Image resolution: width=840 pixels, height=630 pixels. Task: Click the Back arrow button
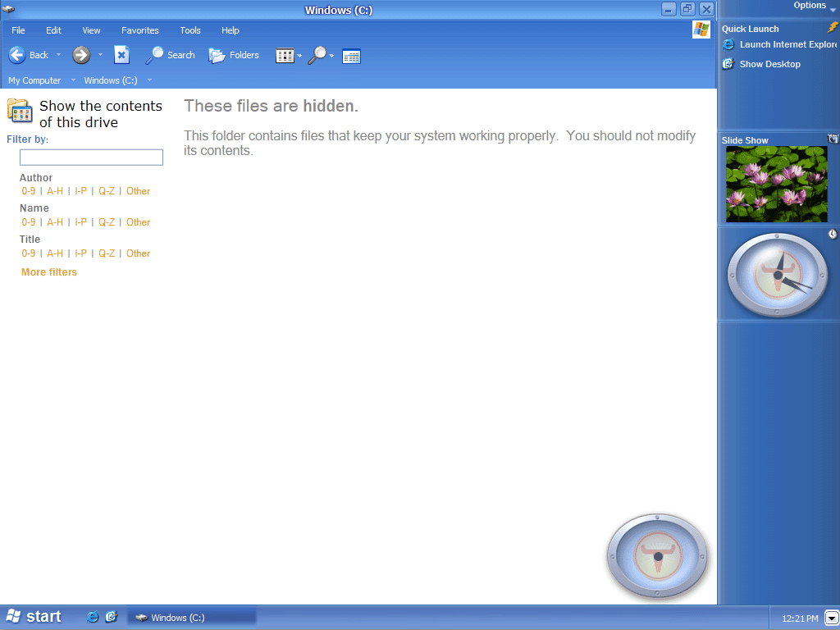coord(17,55)
